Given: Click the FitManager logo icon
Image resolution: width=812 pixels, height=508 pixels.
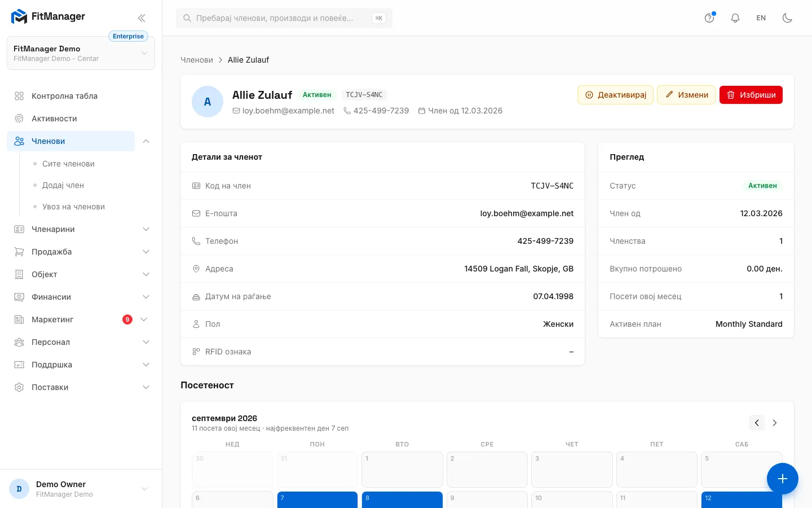Looking at the screenshot, I should [x=19, y=17].
